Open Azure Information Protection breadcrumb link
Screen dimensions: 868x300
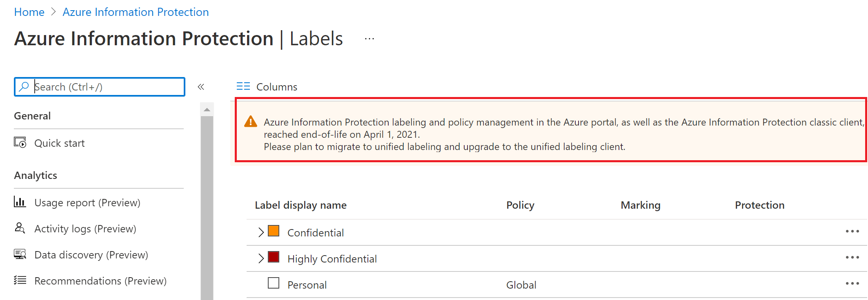136,12
